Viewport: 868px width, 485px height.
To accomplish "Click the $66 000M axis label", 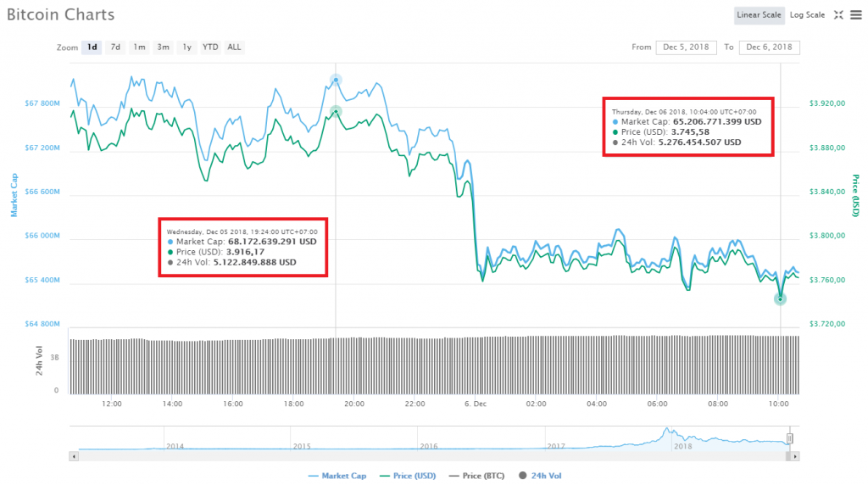I will point(42,236).
